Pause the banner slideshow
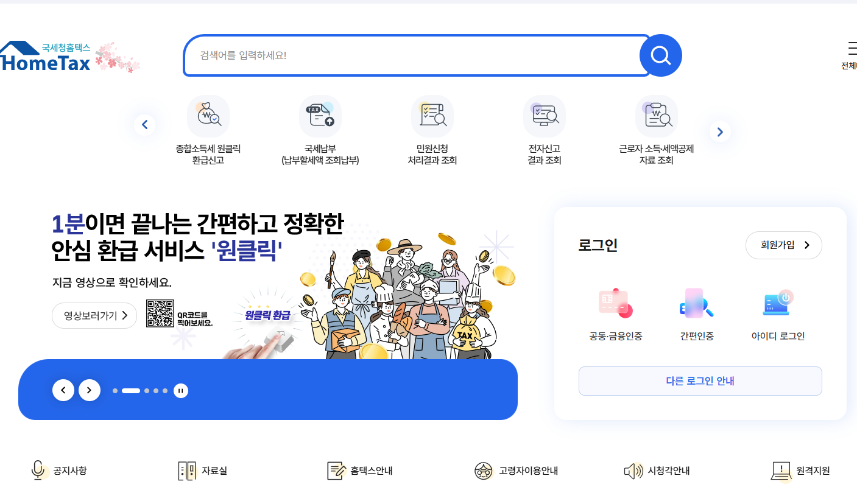Image resolution: width=857 pixels, height=504 pixels. tap(181, 391)
